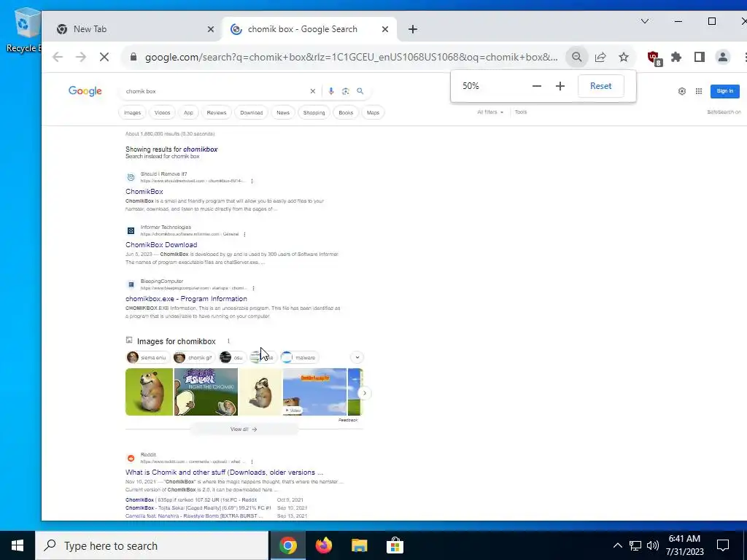Image resolution: width=747 pixels, height=560 pixels.
Task: Toggle Chrome side panel
Action: 700,57
